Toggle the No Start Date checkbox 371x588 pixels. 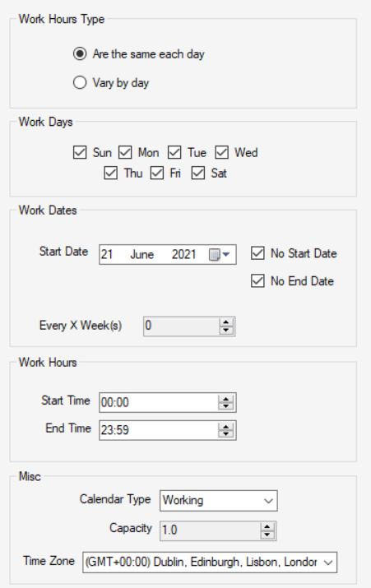[257, 253]
